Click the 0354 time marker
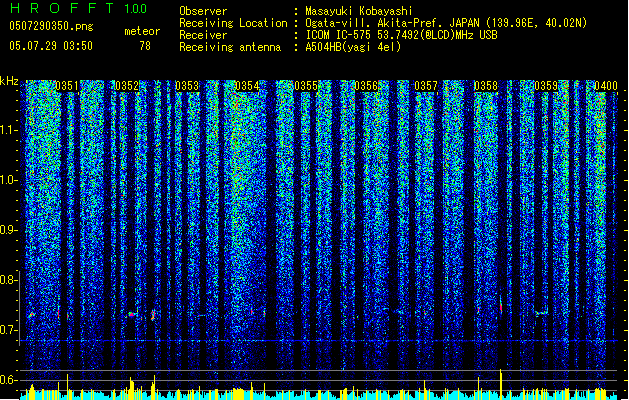 (247, 86)
